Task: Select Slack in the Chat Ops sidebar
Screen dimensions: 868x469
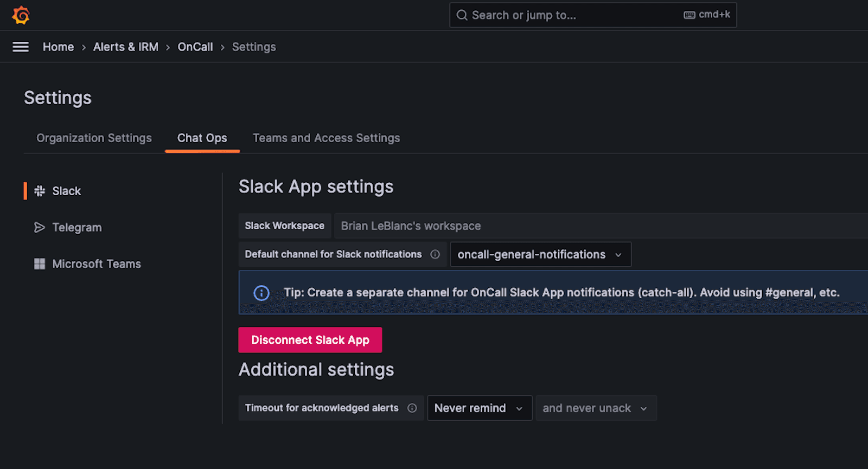Action: click(x=67, y=191)
